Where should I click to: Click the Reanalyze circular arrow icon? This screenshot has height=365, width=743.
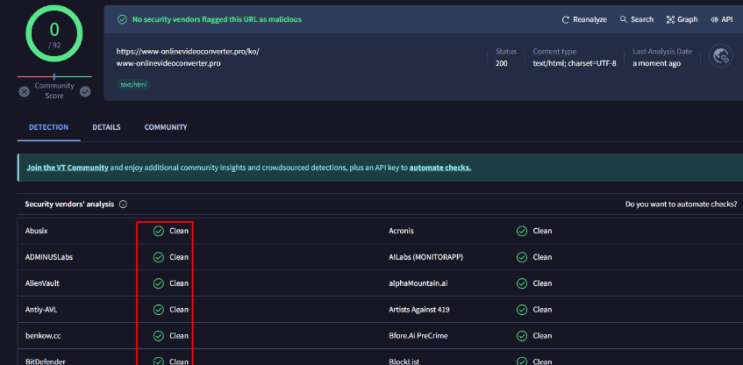pyautogui.click(x=565, y=19)
